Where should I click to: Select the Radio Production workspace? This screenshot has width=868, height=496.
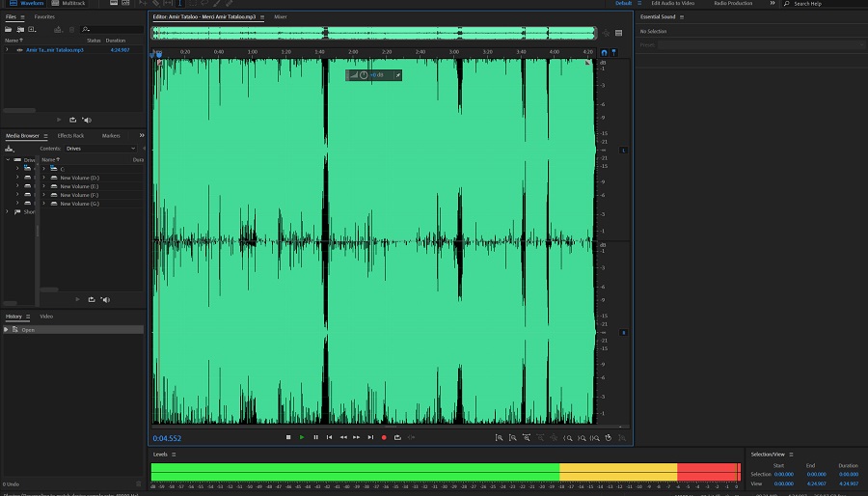(733, 4)
